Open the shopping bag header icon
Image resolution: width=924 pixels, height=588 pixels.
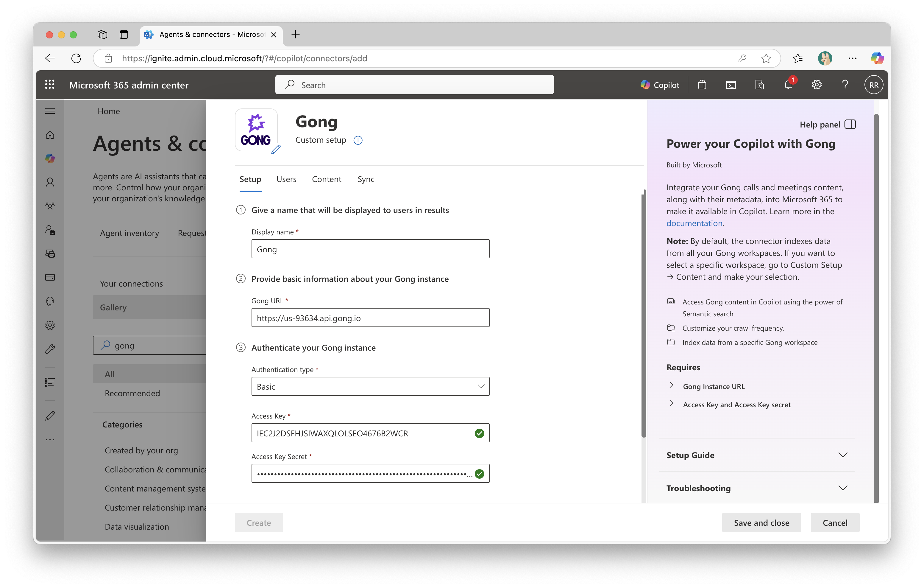(702, 85)
